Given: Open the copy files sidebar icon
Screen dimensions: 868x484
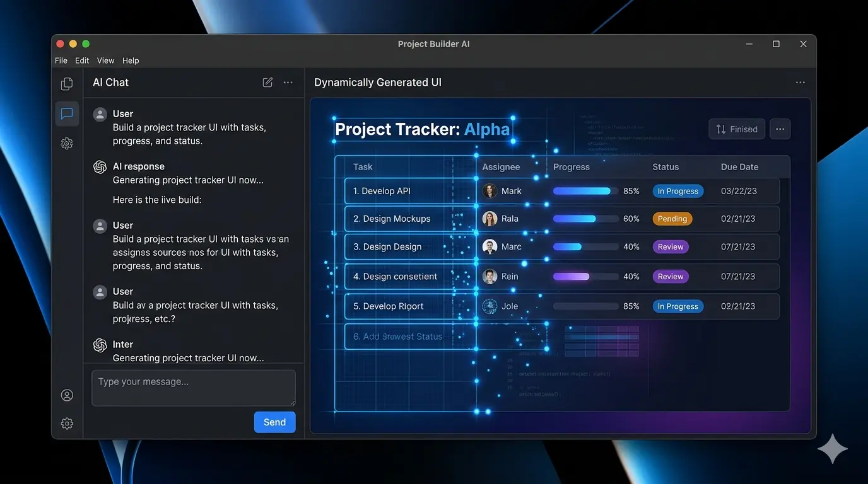Looking at the screenshot, I should 67,84.
